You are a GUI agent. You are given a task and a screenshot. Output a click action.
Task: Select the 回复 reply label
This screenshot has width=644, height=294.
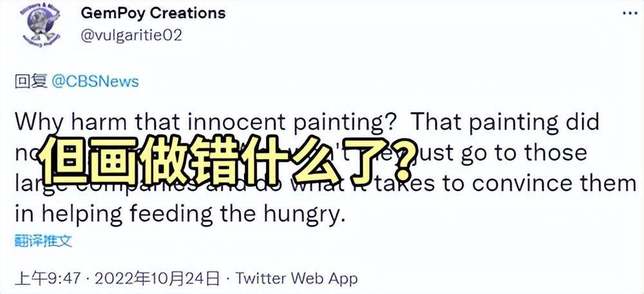(31, 81)
